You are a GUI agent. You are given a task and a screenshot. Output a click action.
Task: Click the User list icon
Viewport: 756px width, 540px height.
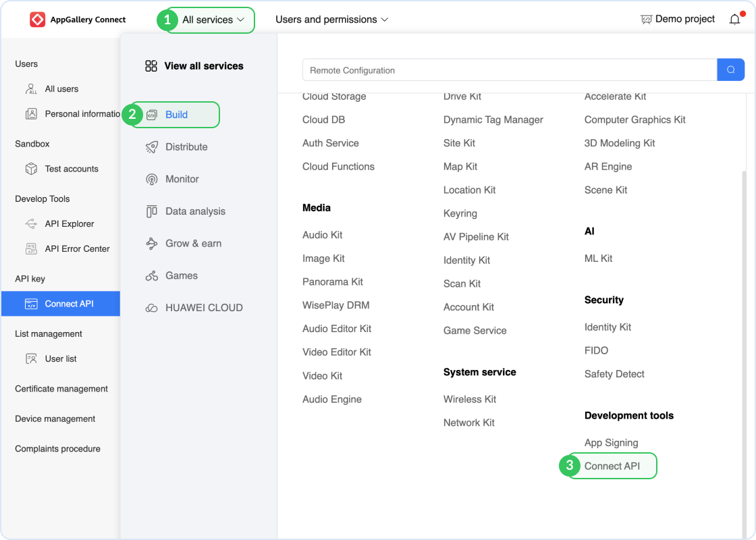coord(31,358)
